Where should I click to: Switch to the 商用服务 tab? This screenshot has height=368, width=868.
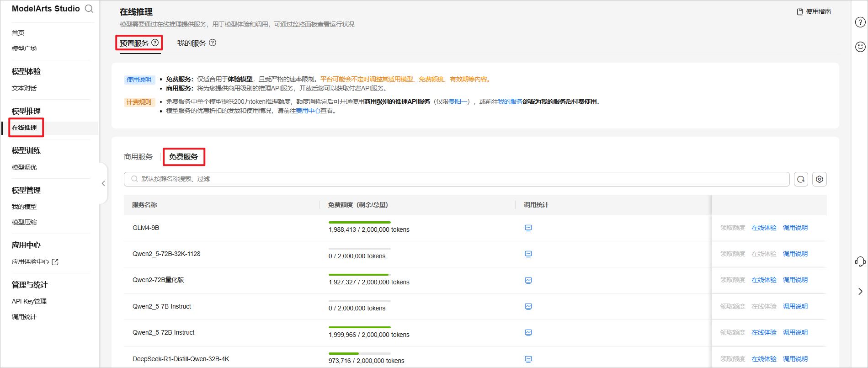click(x=138, y=157)
